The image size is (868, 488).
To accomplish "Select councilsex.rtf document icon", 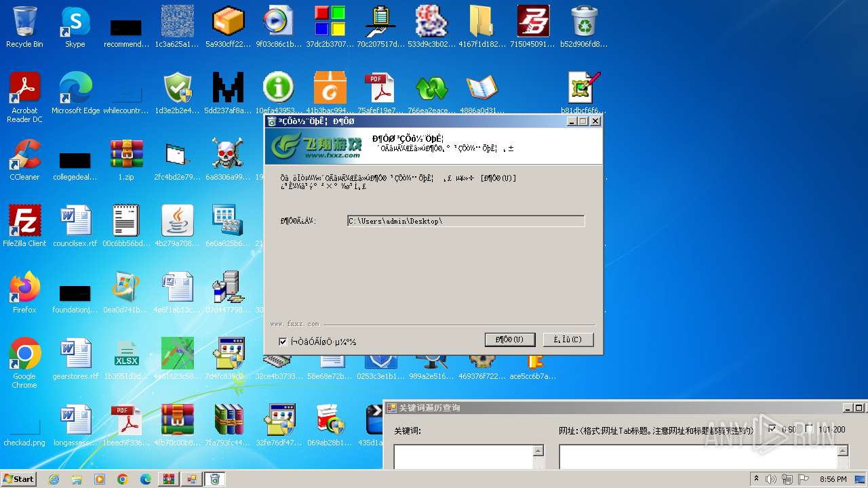I will (75, 226).
